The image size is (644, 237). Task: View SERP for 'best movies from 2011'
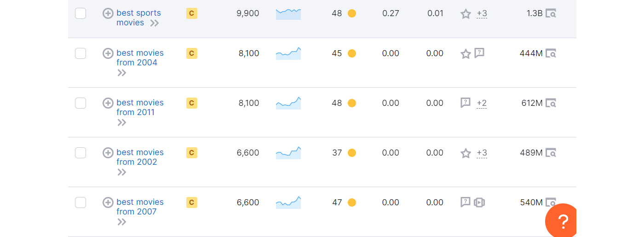551,103
